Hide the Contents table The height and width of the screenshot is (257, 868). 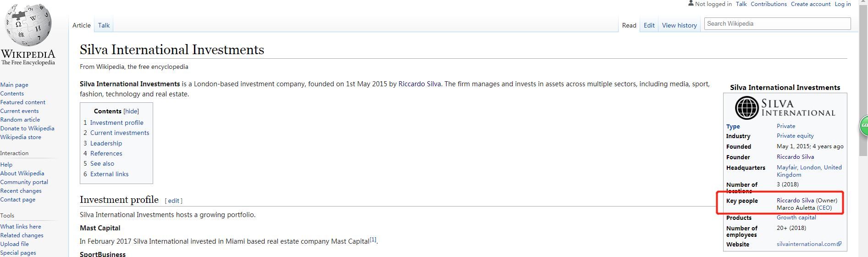pyautogui.click(x=131, y=111)
